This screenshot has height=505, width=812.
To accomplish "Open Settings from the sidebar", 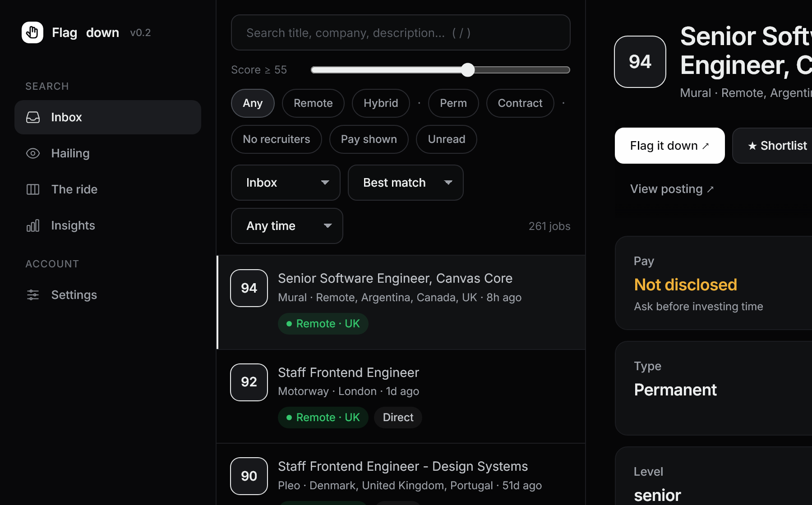I will pos(108,295).
